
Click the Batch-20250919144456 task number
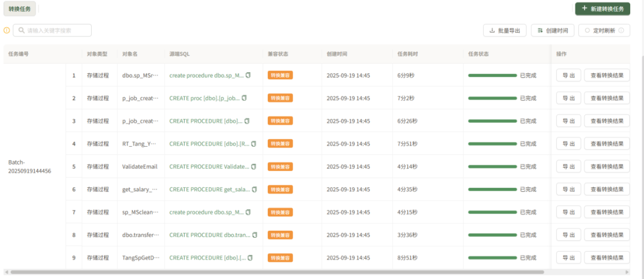click(30, 166)
